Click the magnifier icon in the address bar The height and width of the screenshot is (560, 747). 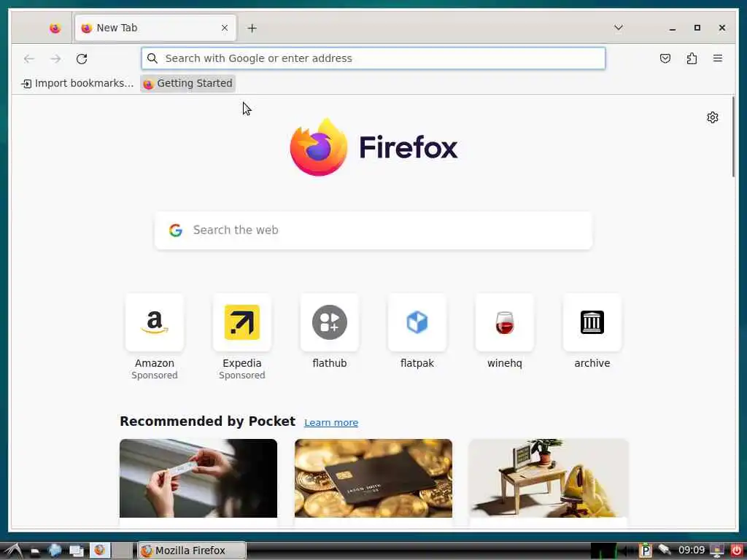coord(152,58)
